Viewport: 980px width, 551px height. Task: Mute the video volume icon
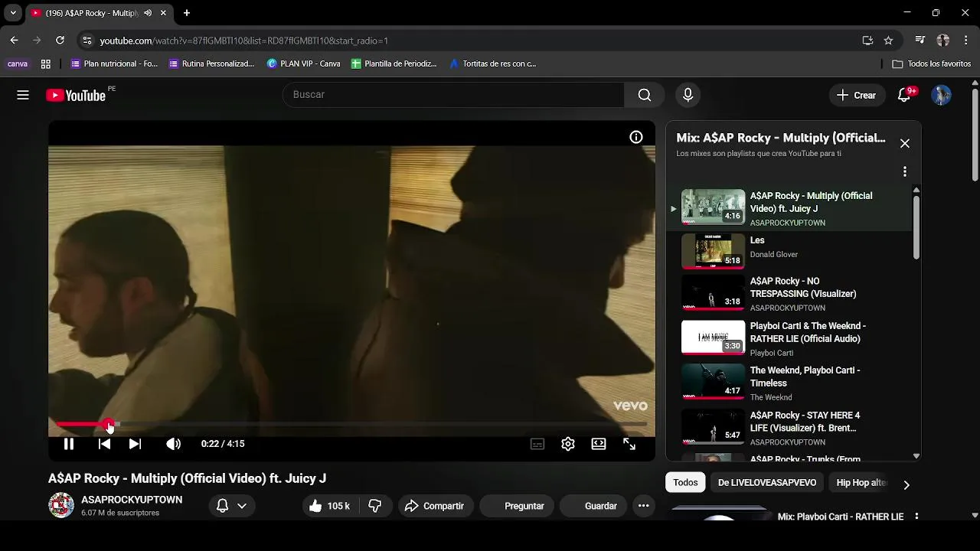(174, 444)
